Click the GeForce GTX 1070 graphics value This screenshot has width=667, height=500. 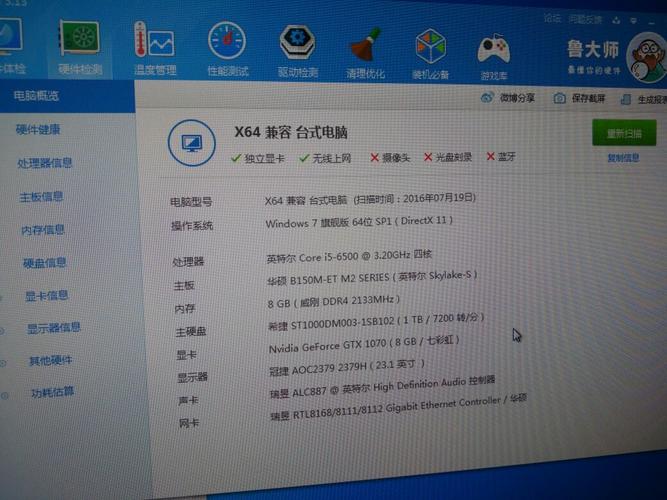[364, 345]
